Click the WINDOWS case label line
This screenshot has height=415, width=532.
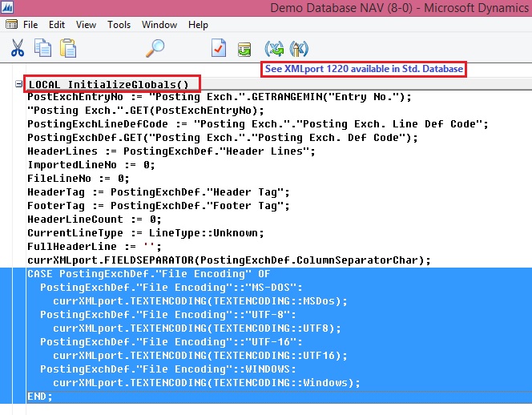click(168, 369)
